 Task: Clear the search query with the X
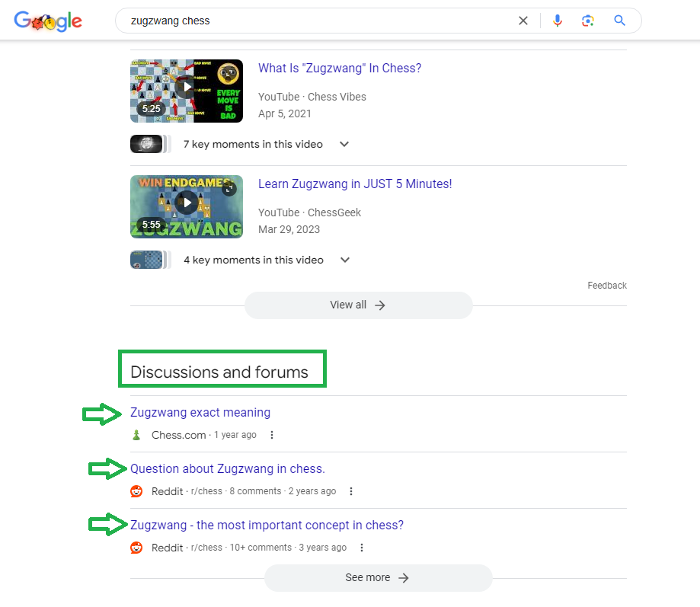point(523,21)
